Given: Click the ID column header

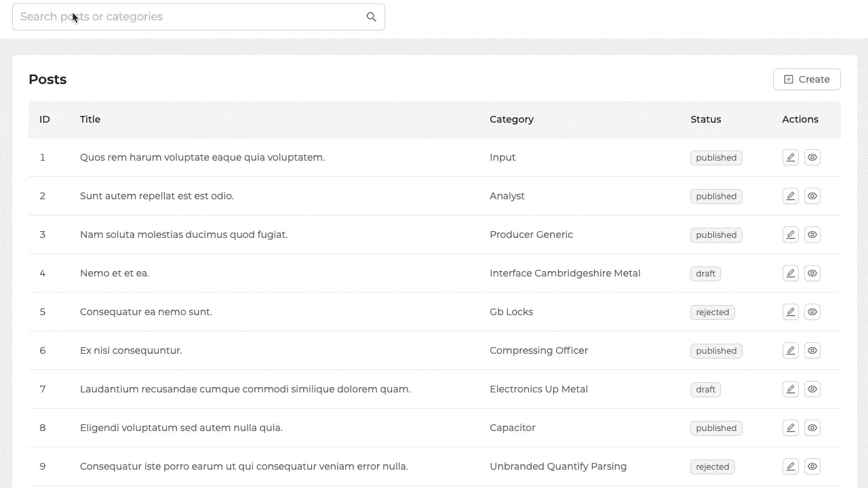Looking at the screenshot, I should (x=45, y=119).
